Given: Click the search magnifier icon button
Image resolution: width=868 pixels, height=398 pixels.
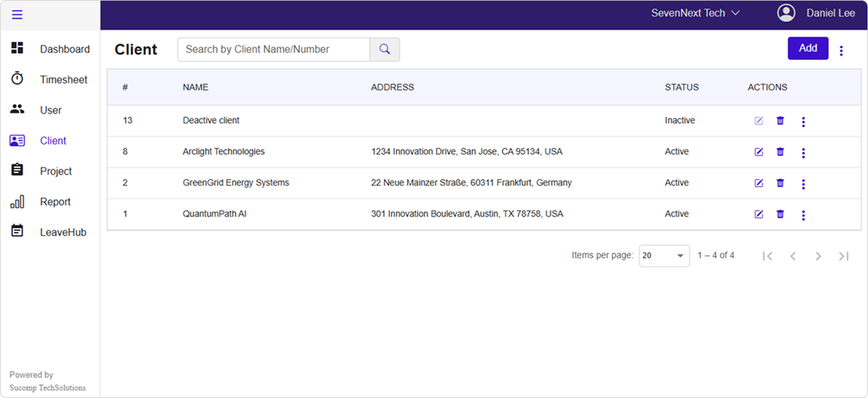Looking at the screenshot, I should point(385,50).
